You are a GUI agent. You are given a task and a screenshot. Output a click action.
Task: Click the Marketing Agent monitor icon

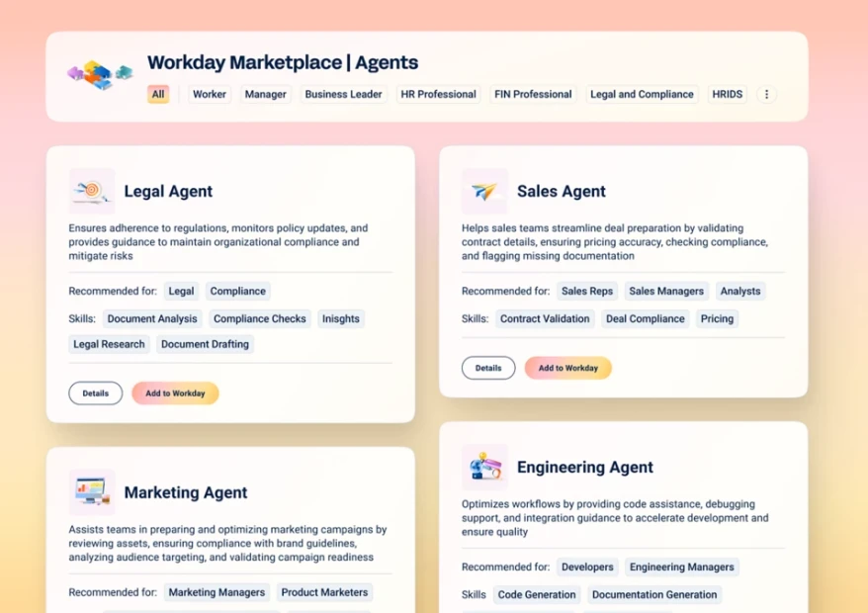(92, 491)
